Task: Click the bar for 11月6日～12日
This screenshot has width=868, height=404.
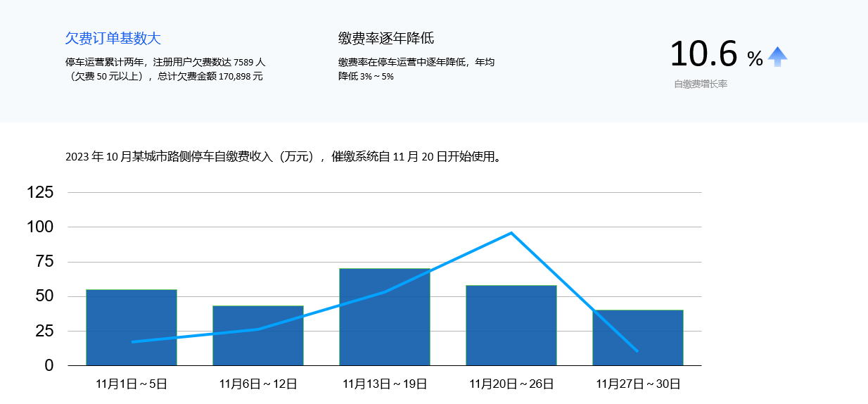Action: pyautogui.click(x=258, y=336)
